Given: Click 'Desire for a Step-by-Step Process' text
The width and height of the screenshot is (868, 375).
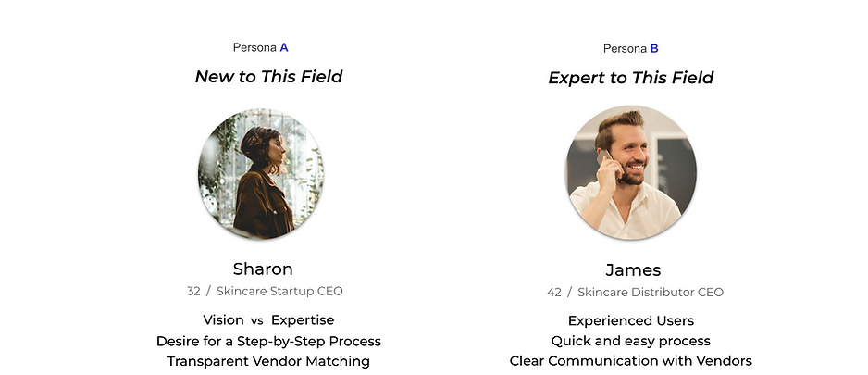Looking at the screenshot, I should 268,341.
